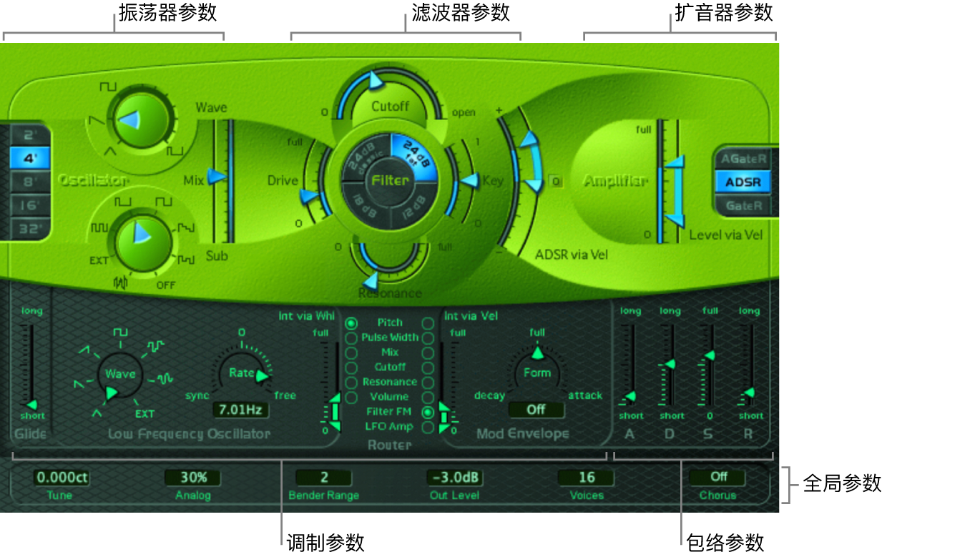Click the Voices field showing 16

pos(587,478)
